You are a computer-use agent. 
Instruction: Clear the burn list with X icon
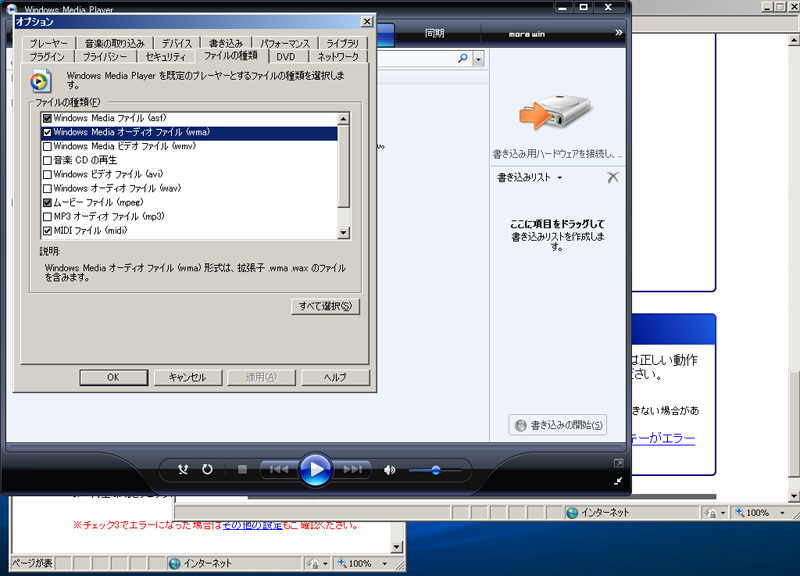point(613,178)
